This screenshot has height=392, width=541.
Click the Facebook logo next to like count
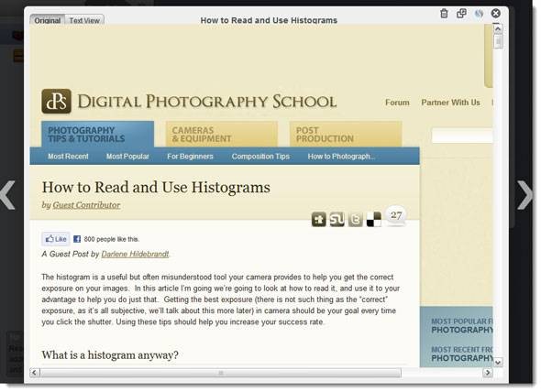coord(77,239)
